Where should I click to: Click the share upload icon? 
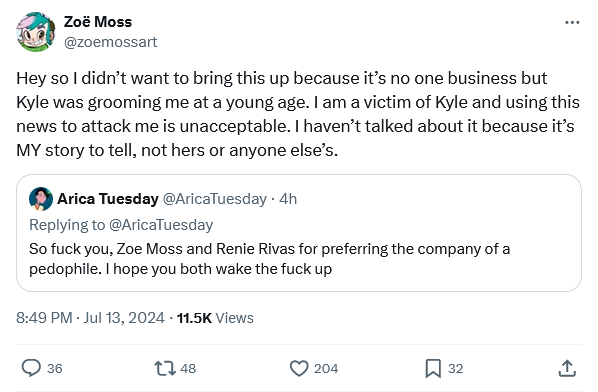click(567, 368)
